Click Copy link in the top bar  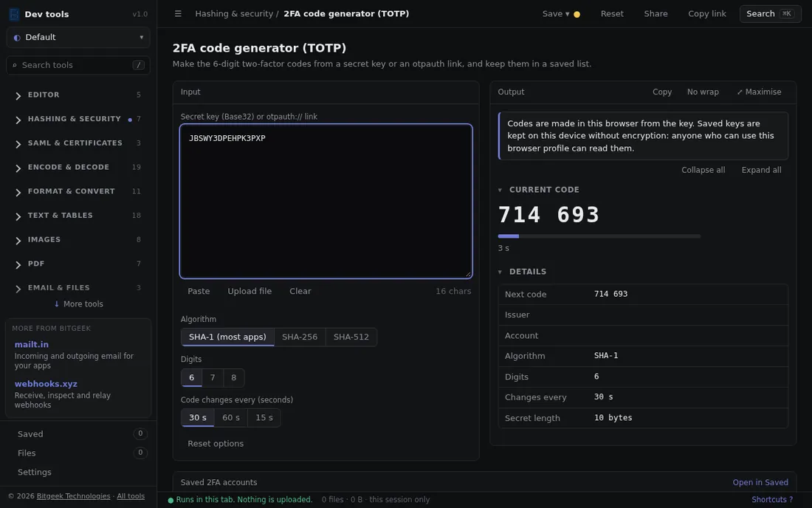(x=707, y=14)
